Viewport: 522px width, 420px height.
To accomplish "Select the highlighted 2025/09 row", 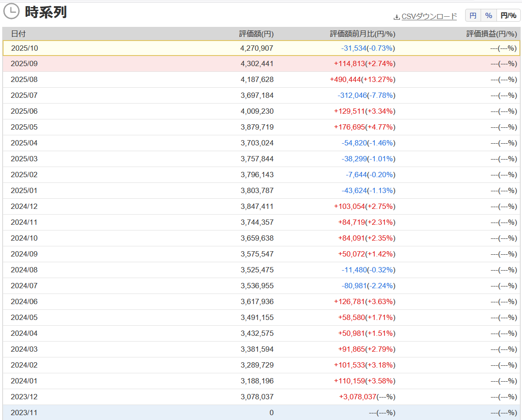I will 261,64.
